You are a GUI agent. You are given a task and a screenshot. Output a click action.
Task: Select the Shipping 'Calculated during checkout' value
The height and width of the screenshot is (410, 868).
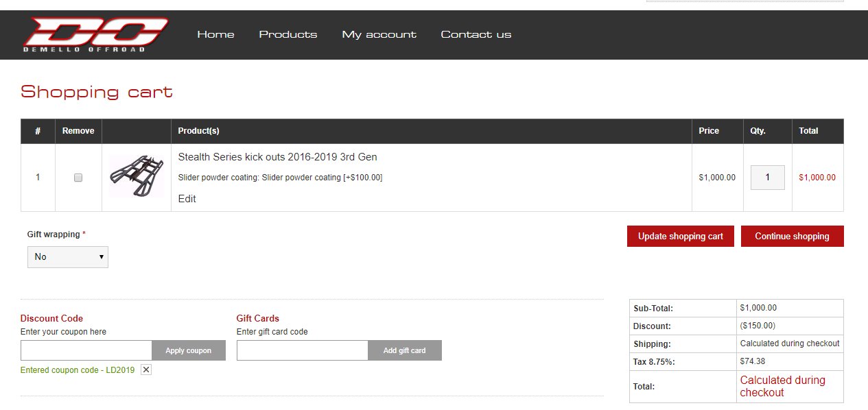(x=790, y=343)
